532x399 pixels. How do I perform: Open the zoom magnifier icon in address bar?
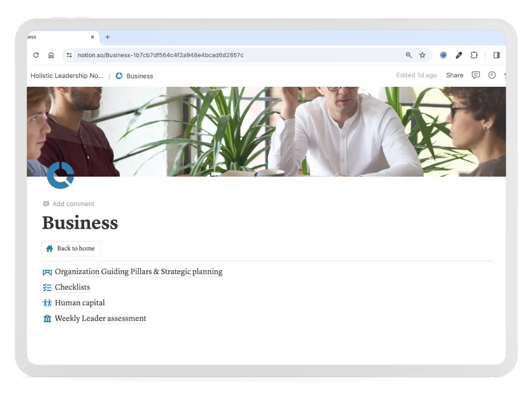[408, 55]
